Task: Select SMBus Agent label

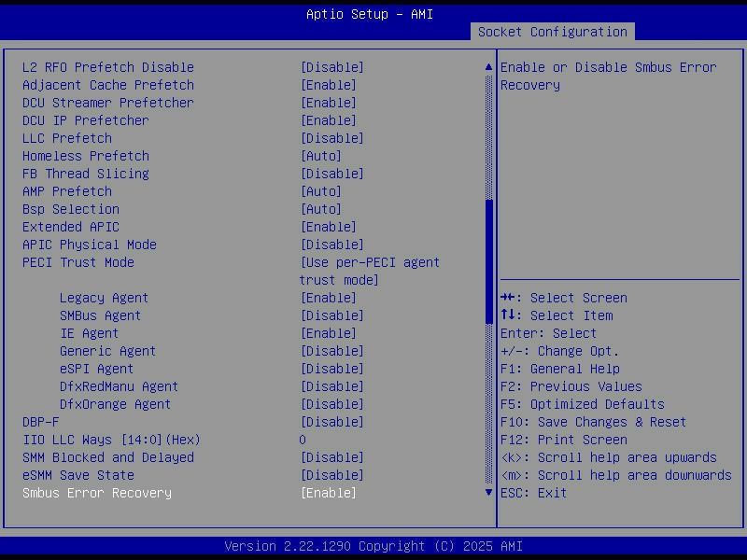Action: pyautogui.click(x=100, y=315)
